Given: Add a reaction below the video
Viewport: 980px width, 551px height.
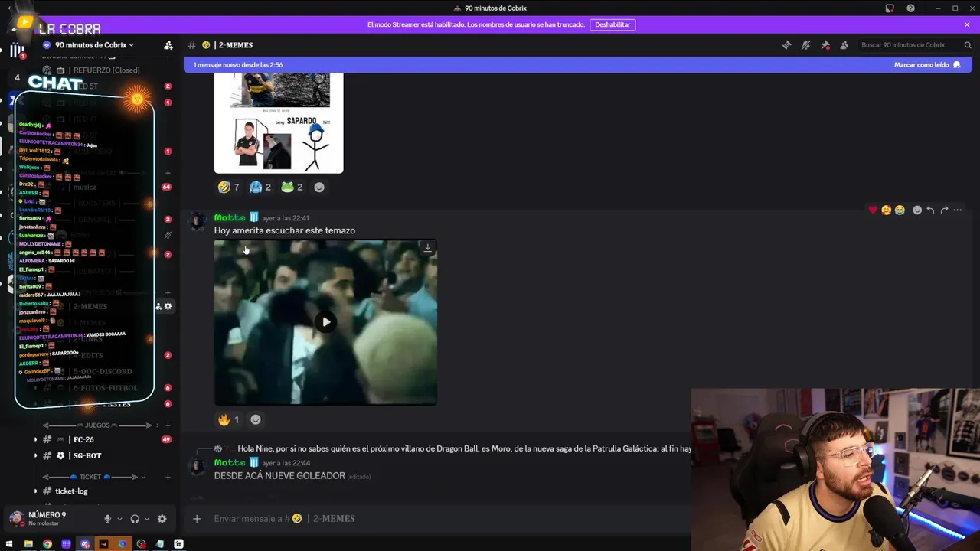Looking at the screenshot, I should [x=256, y=419].
